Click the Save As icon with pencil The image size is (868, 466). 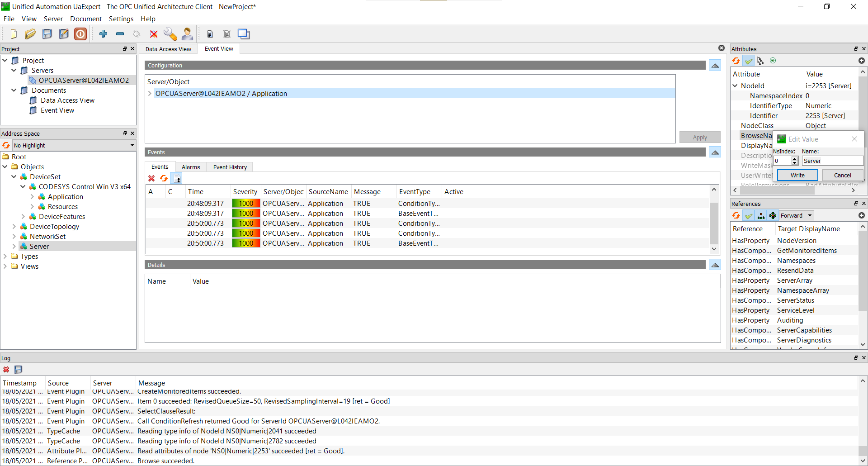click(x=64, y=34)
